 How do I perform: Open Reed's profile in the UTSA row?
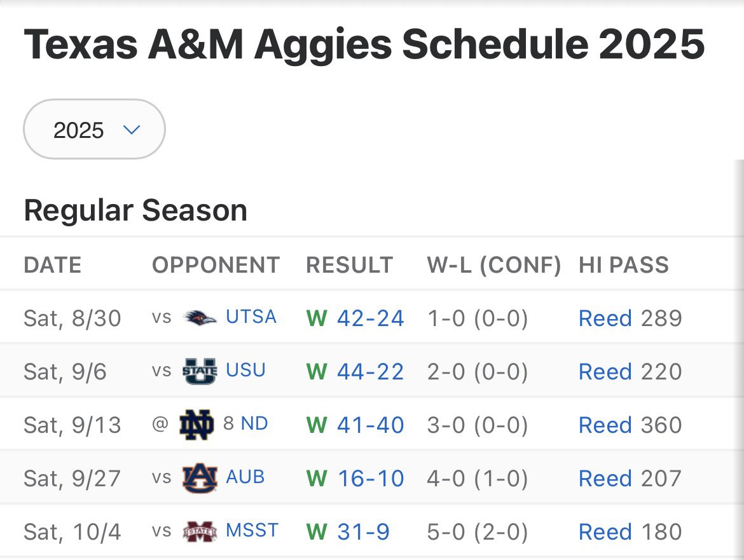tap(605, 318)
